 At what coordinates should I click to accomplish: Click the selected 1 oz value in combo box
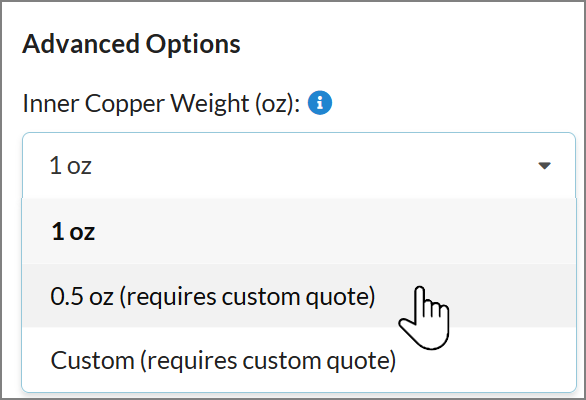pos(71,165)
